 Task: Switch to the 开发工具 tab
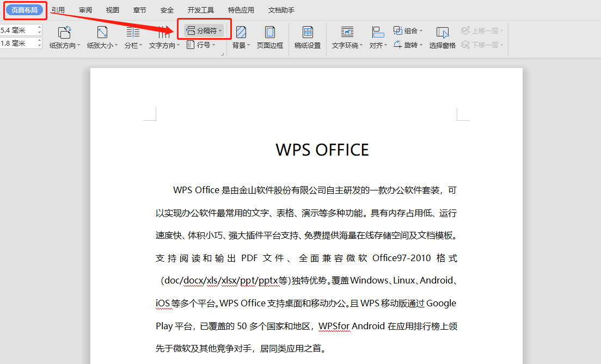pyautogui.click(x=201, y=10)
